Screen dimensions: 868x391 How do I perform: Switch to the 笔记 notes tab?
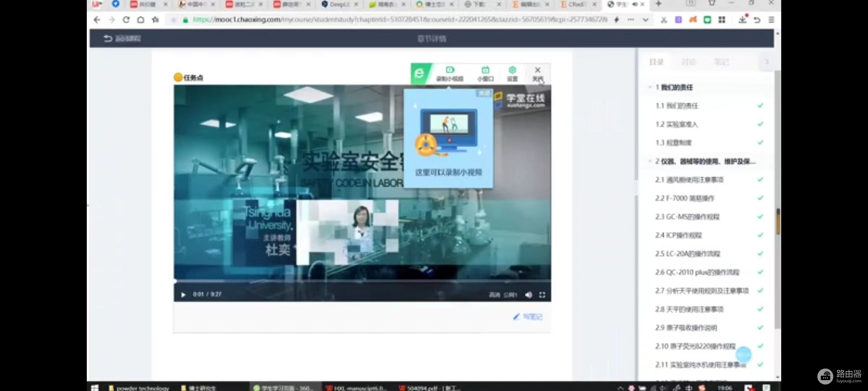(x=721, y=62)
